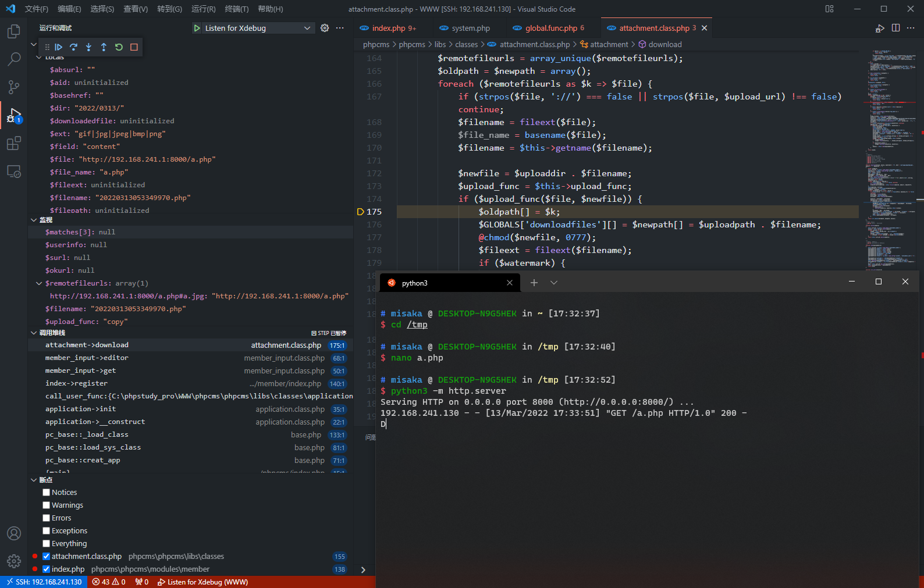
Task: Disable the attachment.class.php breakpoint checkbox
Action: pyautogui.click(x=47, y=557)
